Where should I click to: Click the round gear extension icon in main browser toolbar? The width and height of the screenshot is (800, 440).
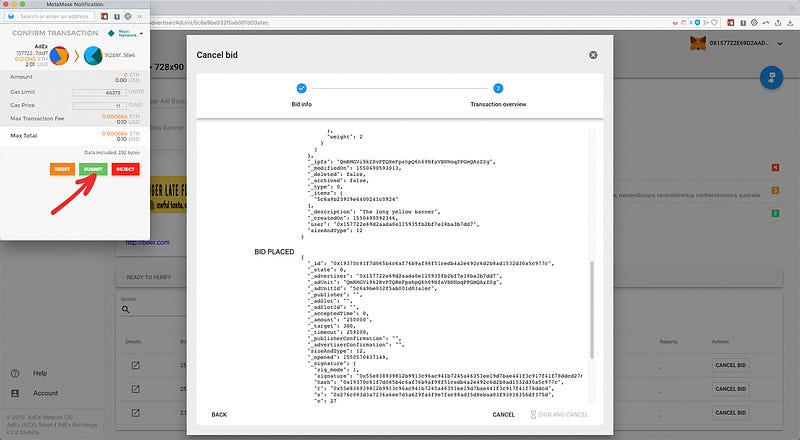pos(754,22)
